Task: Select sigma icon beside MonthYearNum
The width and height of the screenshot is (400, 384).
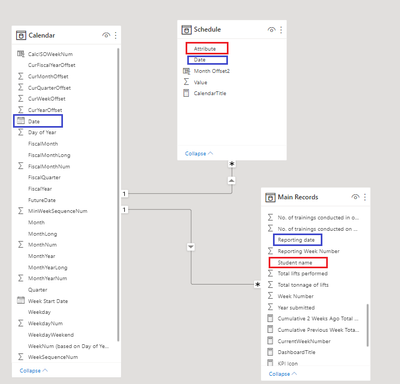Action: [x=21, y=278]
